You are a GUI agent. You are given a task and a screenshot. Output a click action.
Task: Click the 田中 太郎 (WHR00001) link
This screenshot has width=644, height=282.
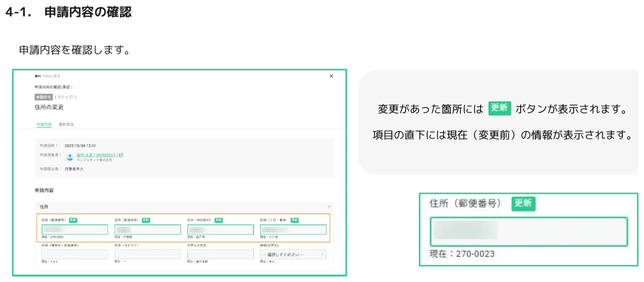tap(97, 155)
